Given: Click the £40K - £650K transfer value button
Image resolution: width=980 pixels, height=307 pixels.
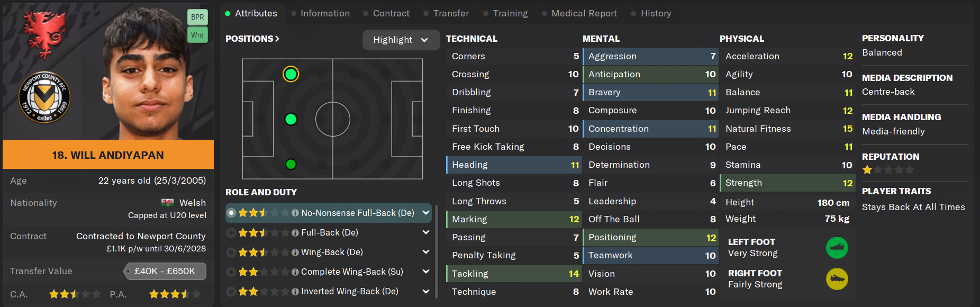Looking at the screenshot, I should tap(165, 271).
